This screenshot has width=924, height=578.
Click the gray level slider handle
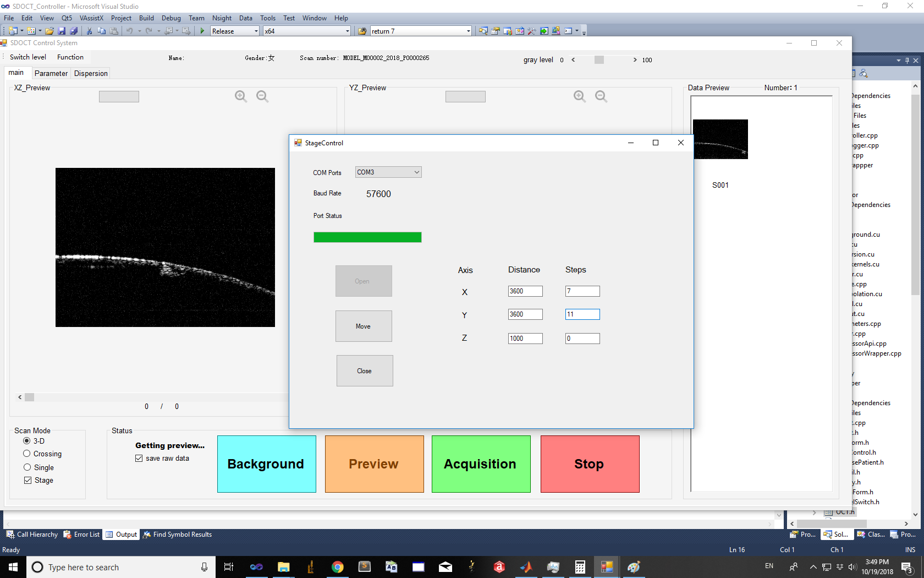[x=599, y=60]
